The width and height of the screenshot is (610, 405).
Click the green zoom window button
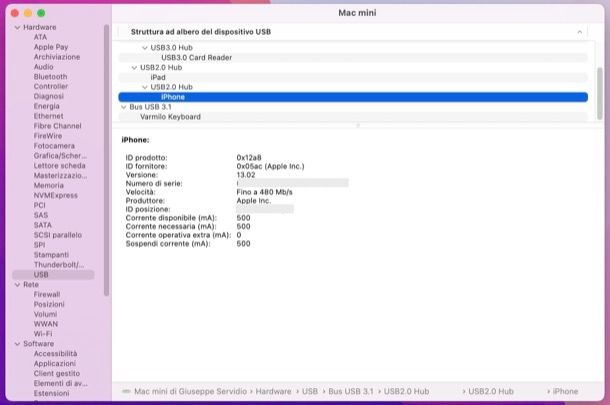[41, 13]
